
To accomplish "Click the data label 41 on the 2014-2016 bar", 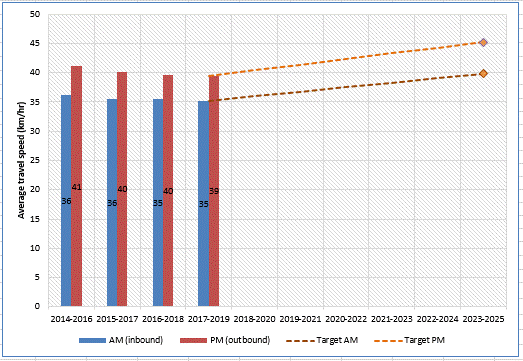I will [76, 187].
